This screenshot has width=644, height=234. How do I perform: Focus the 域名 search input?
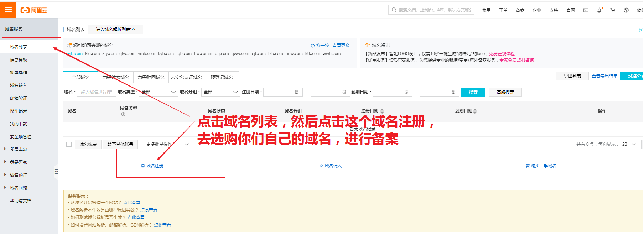[97, 92]
